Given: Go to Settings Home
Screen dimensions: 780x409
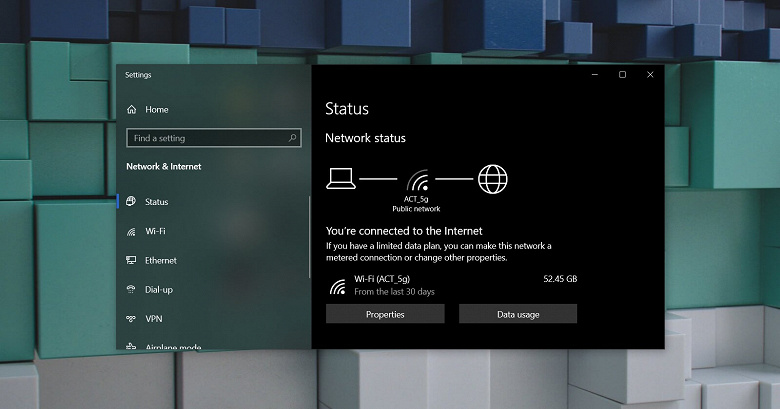Looking at the screenshot, I should (213, 109).
